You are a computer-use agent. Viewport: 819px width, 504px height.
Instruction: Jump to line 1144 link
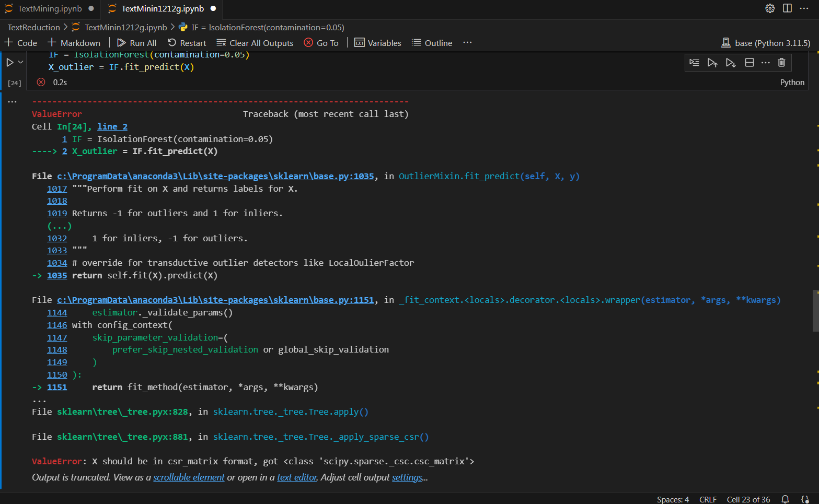point(57,312)
